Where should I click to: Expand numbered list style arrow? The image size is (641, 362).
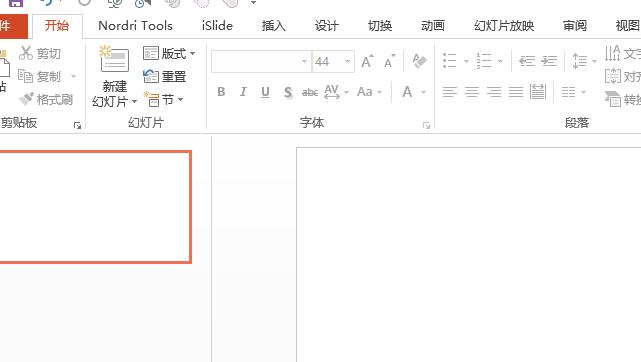tap(500, 61)
